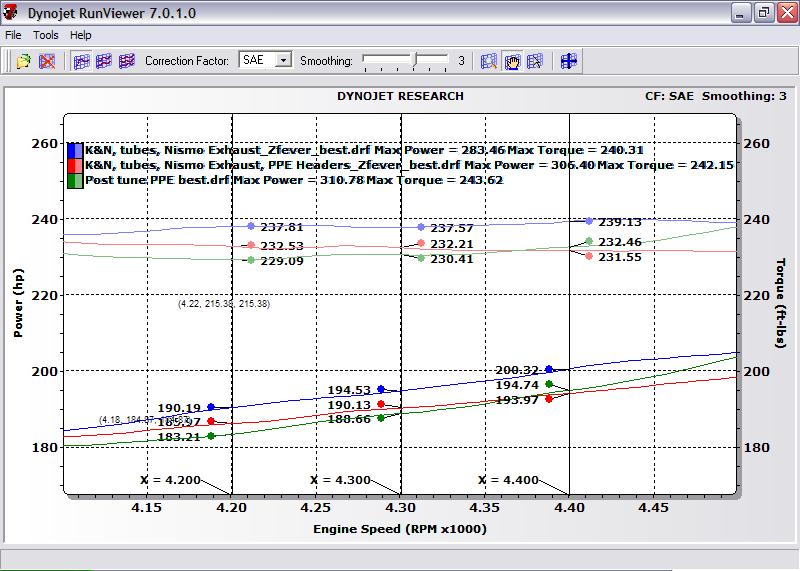
Task: Select the third graph layout icon
Action: (x=127, y=61)
